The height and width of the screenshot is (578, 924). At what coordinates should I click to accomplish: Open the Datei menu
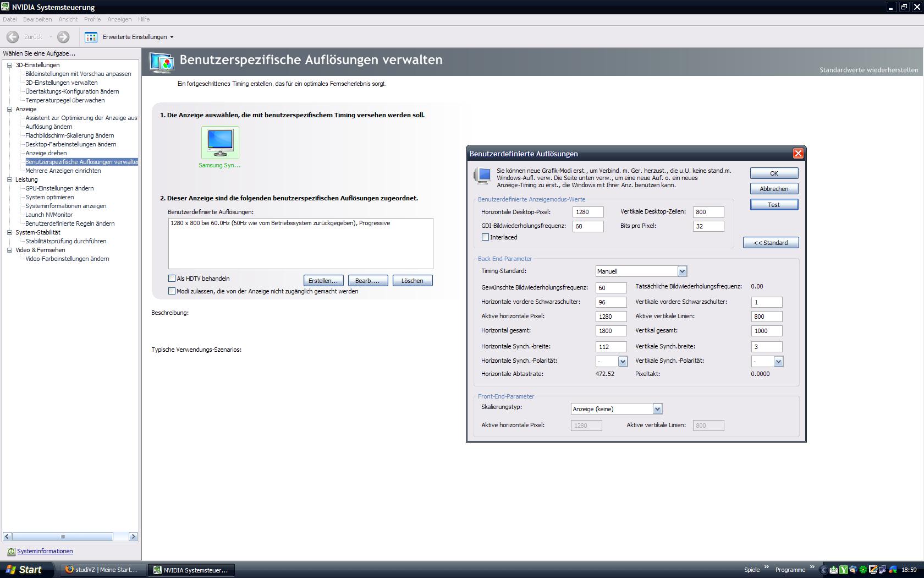(10, 19)
